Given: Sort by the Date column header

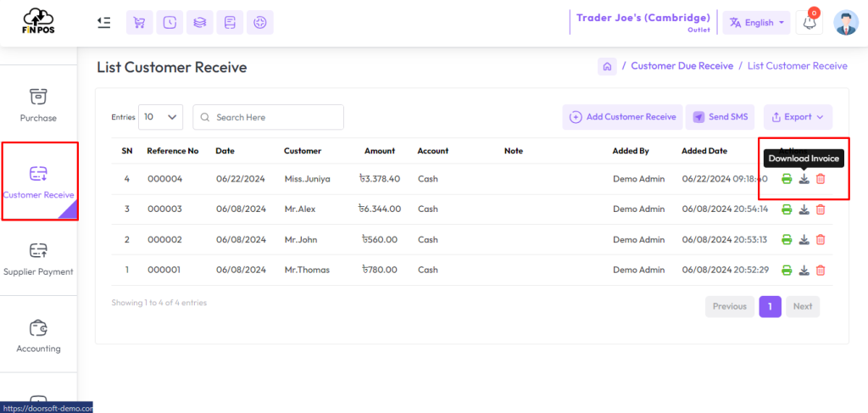Looking at the screenshot, I should pyautogui.click(x=225, y=151).
